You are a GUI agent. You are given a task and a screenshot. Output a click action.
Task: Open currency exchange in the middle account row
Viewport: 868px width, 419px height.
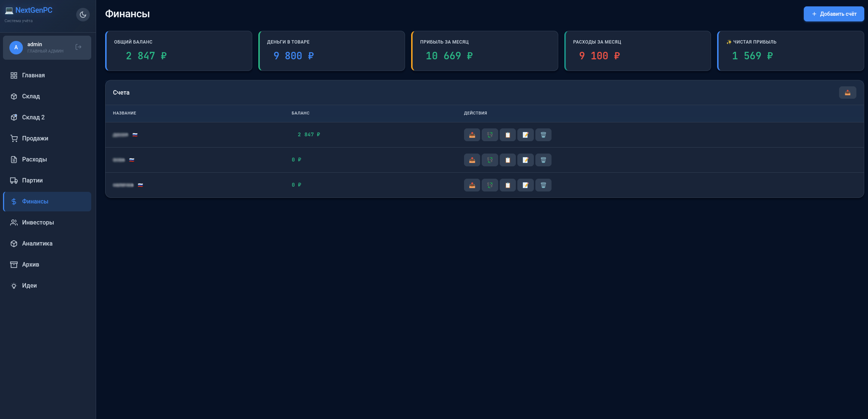[x=490, y=160]
